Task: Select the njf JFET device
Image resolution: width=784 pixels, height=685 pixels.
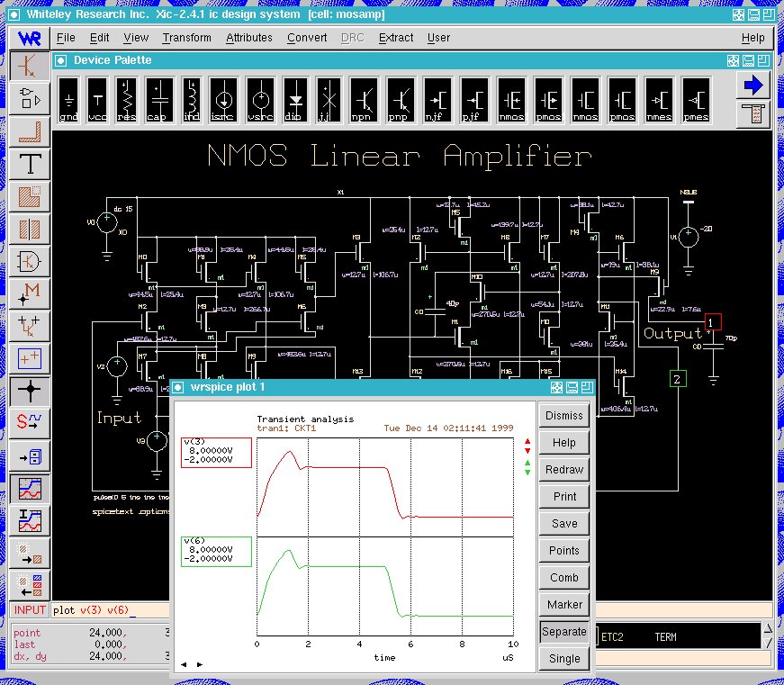Action: pos(437,100)
